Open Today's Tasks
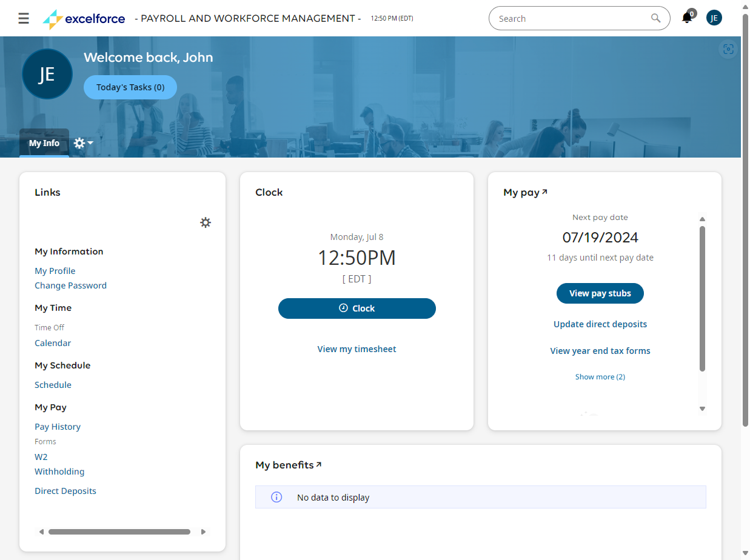 pyautogui.click(x=130, y=87)
